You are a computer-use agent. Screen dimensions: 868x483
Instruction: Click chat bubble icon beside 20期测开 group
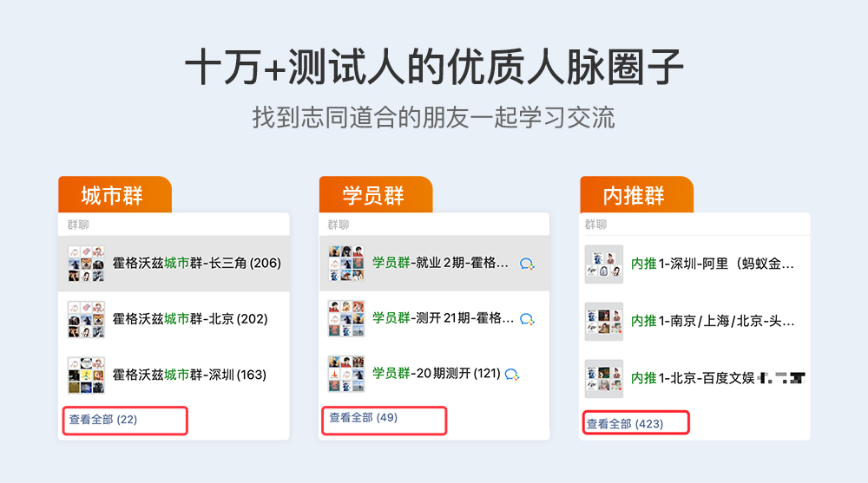(512, 375)
